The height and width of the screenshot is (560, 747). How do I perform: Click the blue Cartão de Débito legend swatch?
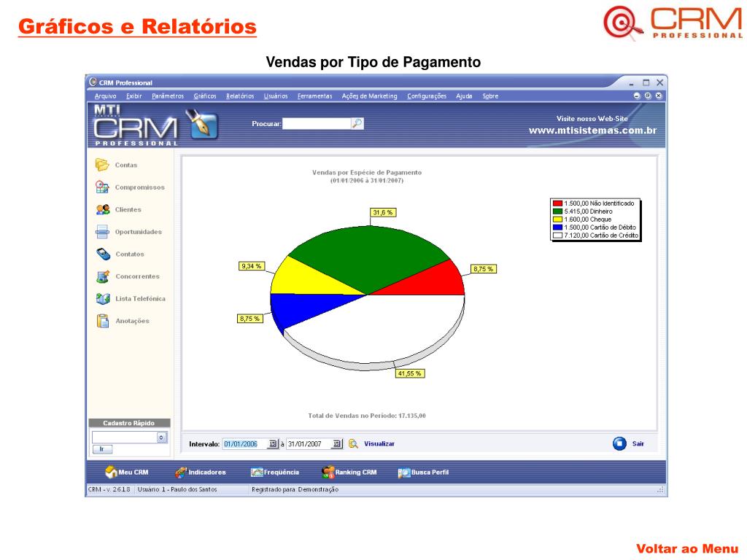(557, 227)
